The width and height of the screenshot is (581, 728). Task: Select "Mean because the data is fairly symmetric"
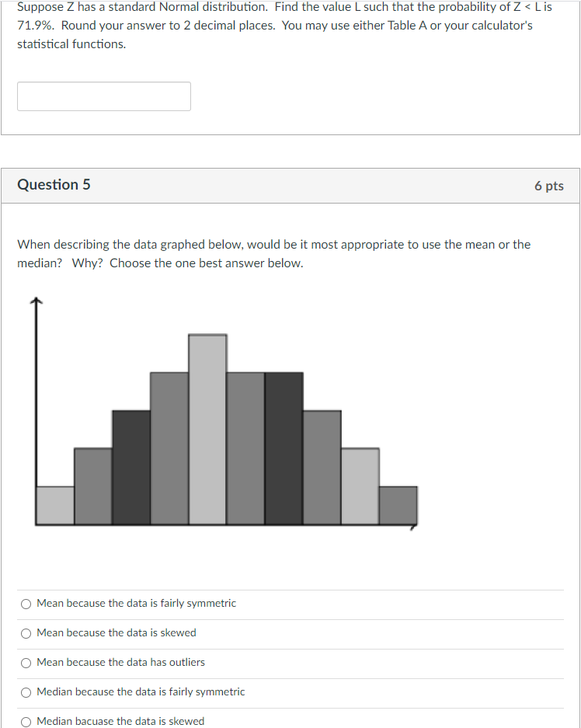[x=26, y=603]
